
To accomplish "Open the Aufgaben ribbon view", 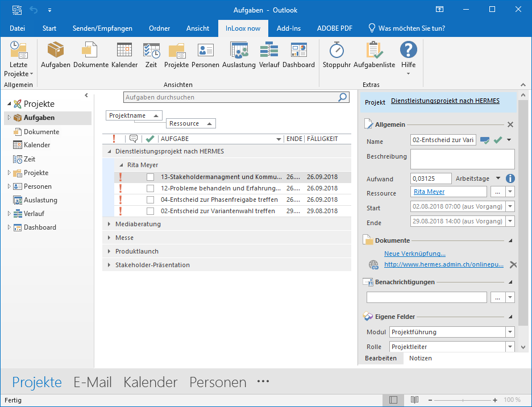I will [55, 55].
